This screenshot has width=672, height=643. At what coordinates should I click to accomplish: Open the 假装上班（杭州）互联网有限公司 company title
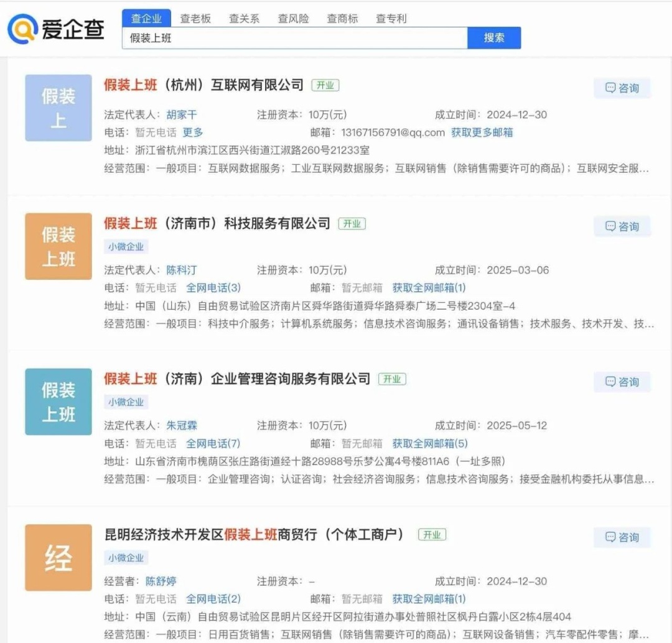pos(203,85)
